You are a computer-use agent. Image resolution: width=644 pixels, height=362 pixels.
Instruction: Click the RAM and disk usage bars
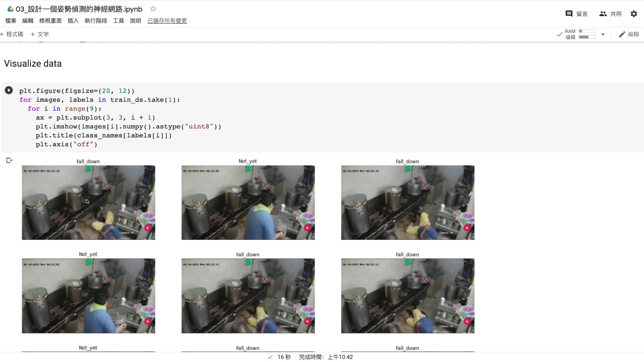point(587,34)
